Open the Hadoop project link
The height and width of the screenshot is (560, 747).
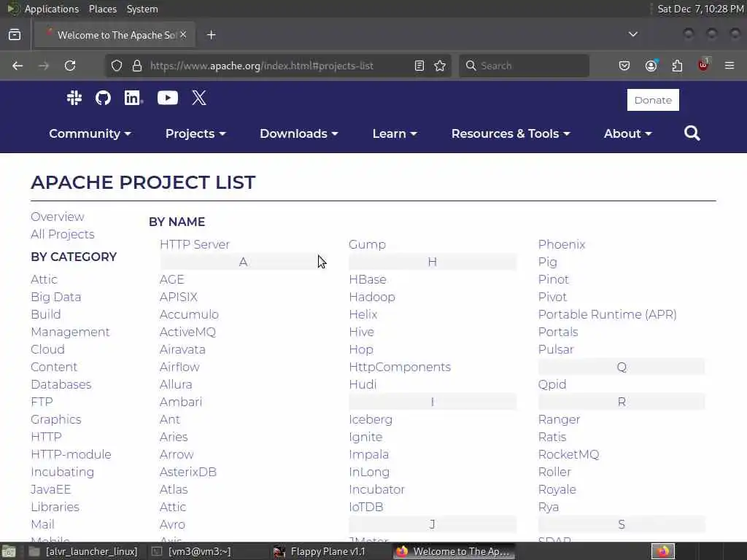[372, 297]
